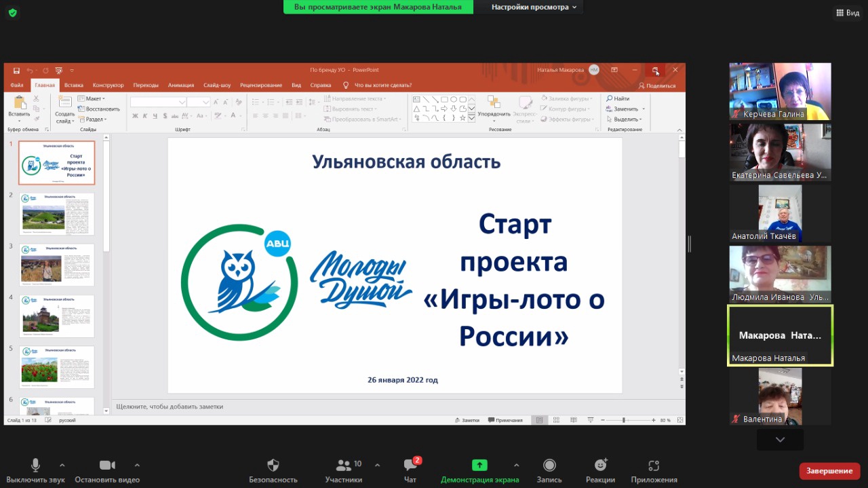The image size is (868, 488).
Task: Open the Вставка ribbon tab
Action: coord(73,85)
